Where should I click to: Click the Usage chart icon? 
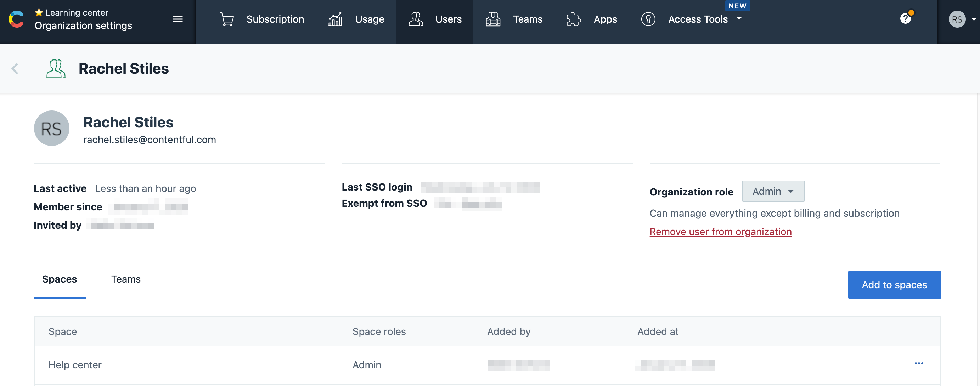(x=335, y=19)
